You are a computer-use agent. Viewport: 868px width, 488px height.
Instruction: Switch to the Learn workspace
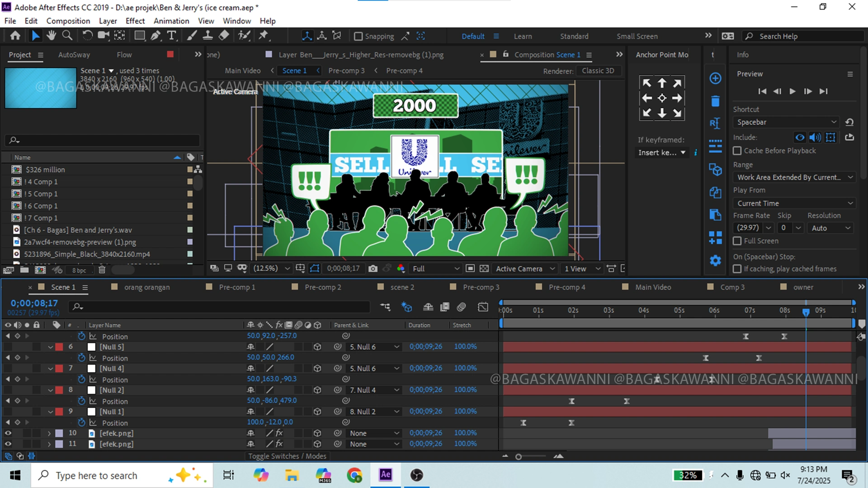tap(523, 36)
